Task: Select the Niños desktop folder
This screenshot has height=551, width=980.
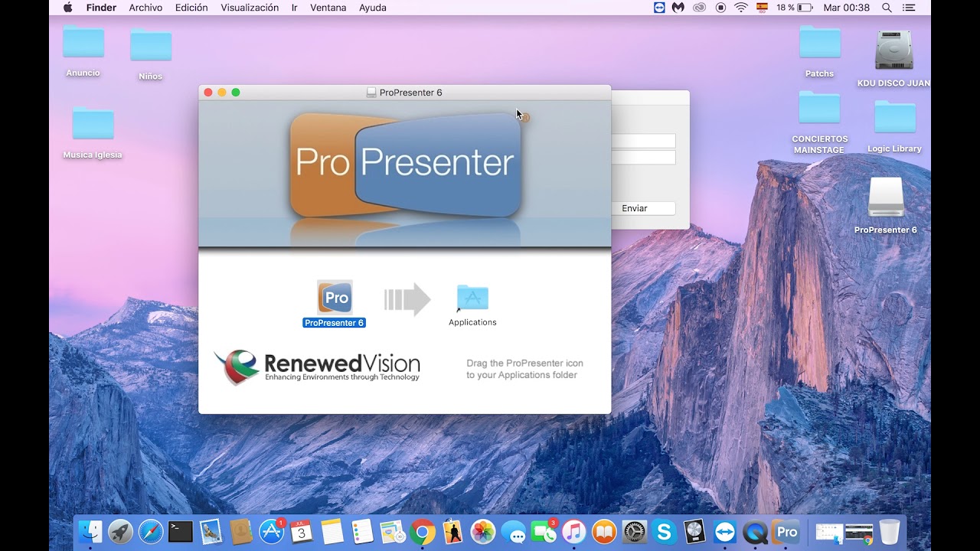Action: (151, 45)
